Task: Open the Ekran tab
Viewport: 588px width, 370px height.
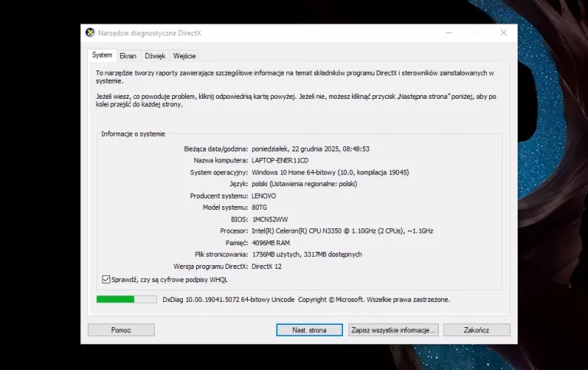Action: pyautogui.click(x=128, y=56)
